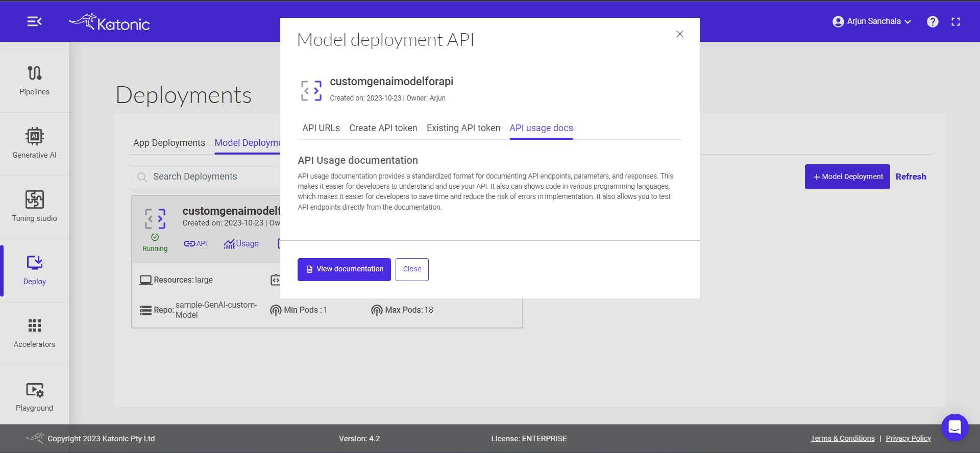Click the deployment card name customgenaimodel
This screenshot has height=453, width=980.
(x=231, y=211)
